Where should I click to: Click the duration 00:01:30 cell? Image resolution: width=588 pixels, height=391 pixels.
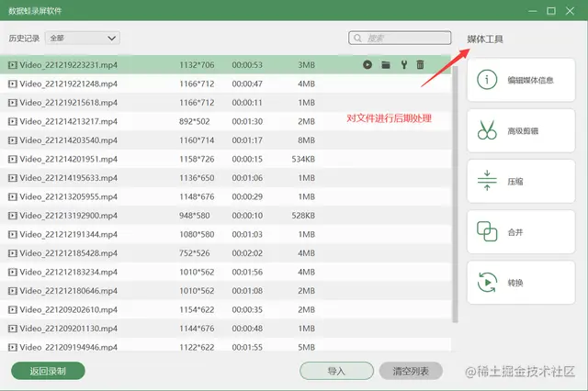click(247, 121)
